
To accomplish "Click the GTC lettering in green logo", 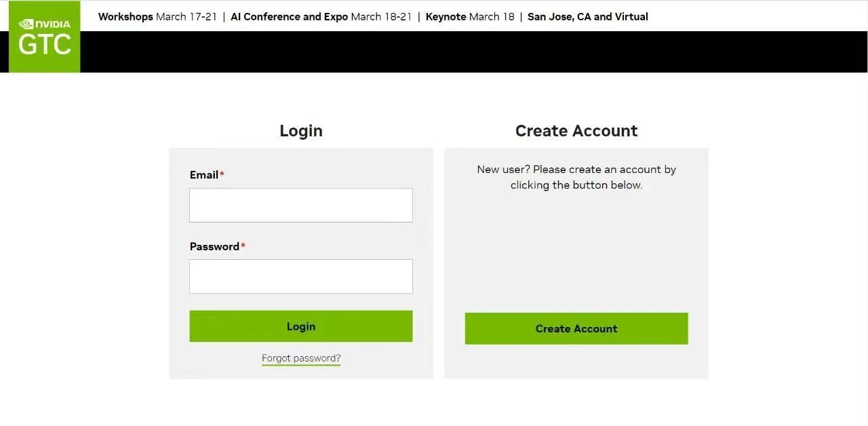I will tap(45, 45).
